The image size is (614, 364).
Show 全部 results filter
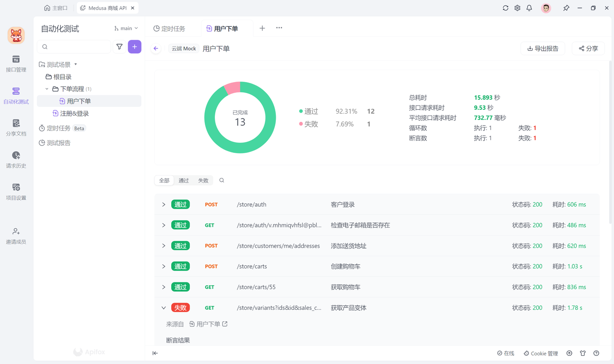coord(165,180)
